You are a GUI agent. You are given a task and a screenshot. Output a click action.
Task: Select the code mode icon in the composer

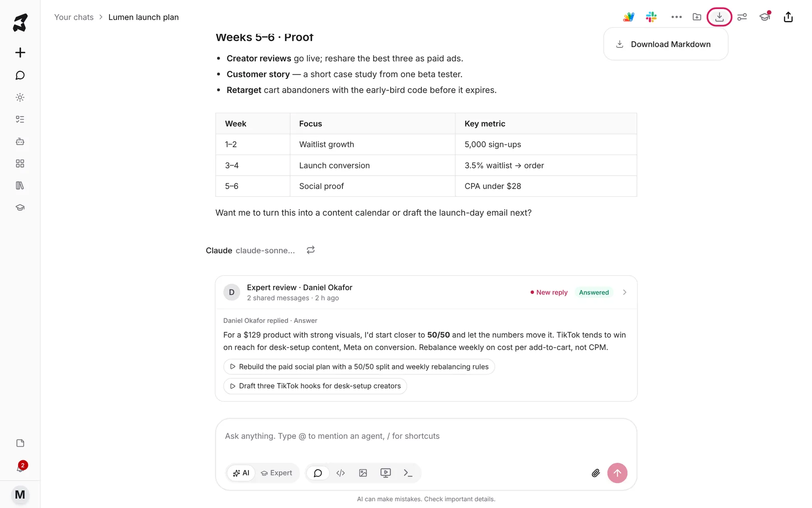point(341,473)
